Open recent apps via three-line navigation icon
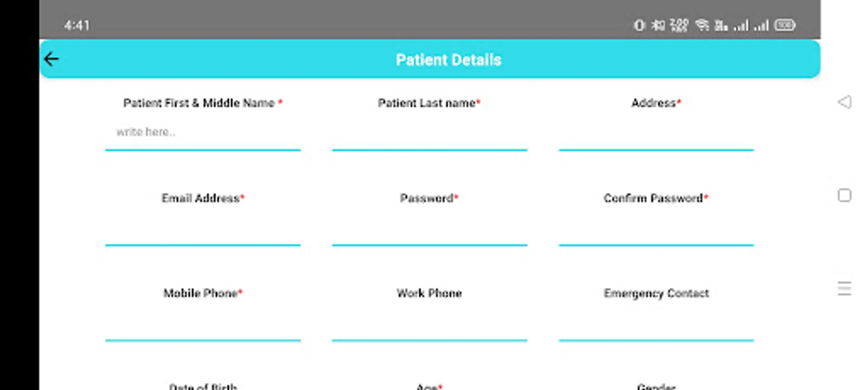 (x=844, y=288)
